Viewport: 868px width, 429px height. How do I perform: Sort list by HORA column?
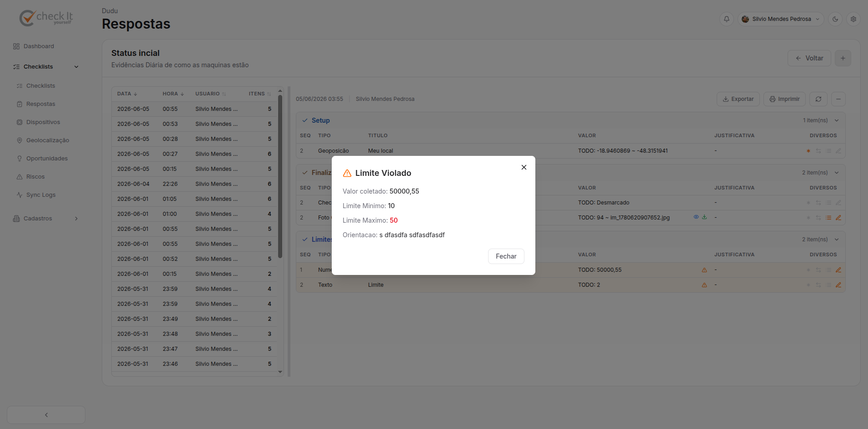click(173, 94)
